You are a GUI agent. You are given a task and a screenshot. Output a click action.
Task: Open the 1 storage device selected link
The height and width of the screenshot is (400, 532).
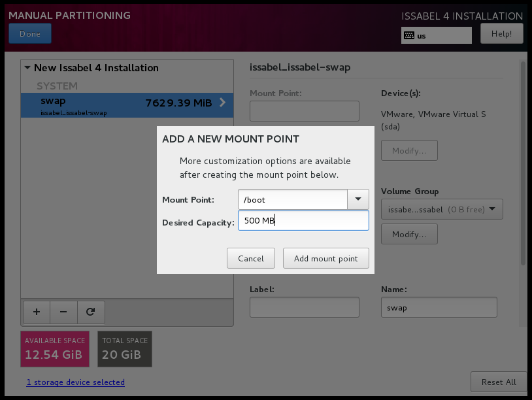coord(75,382)
